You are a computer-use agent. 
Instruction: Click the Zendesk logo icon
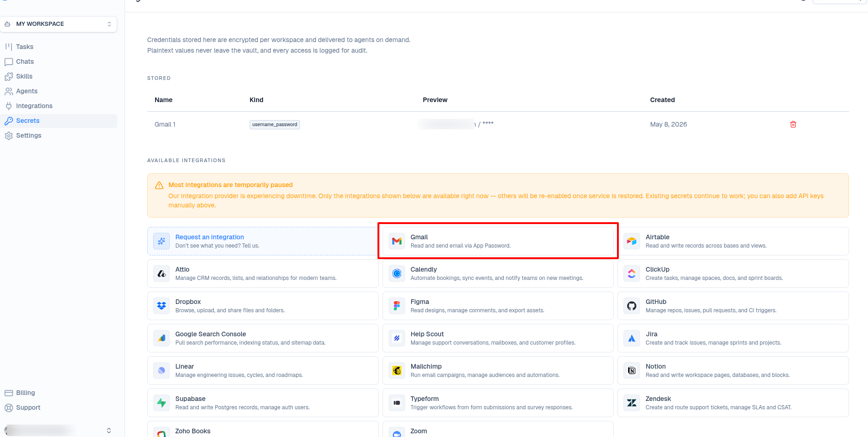pos(632,403)
